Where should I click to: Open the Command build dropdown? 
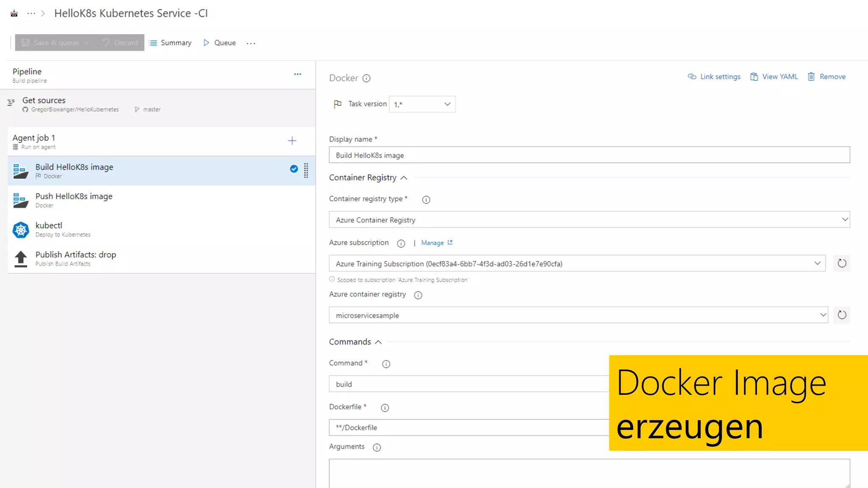coord(469,384)
